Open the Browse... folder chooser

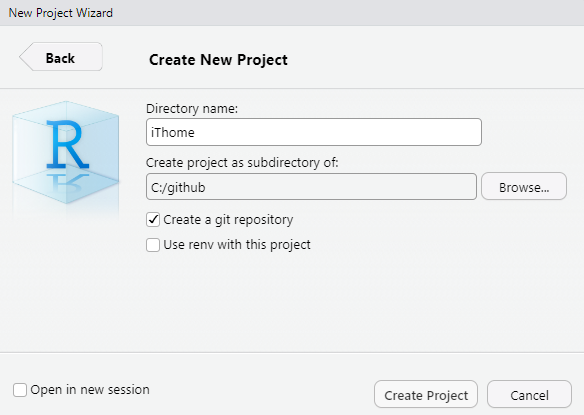pyautogui.click(x=524, y=186)
